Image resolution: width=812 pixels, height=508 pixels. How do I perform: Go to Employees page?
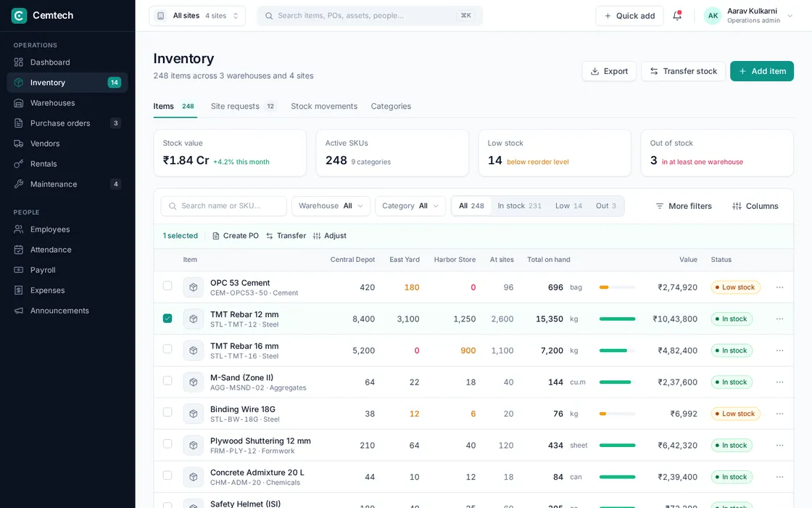[x=67, y=229]
